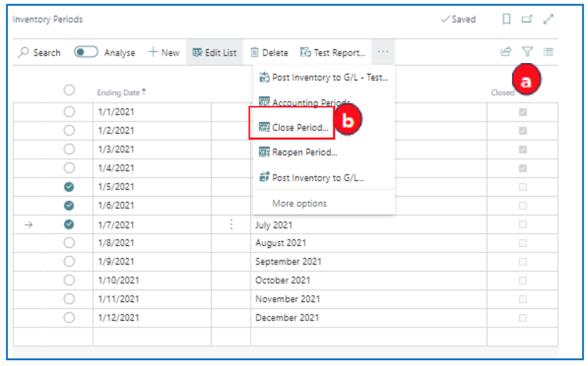
Task: Deselect the 1/5/2021 row selector
Action: click(x=69, y=187)
